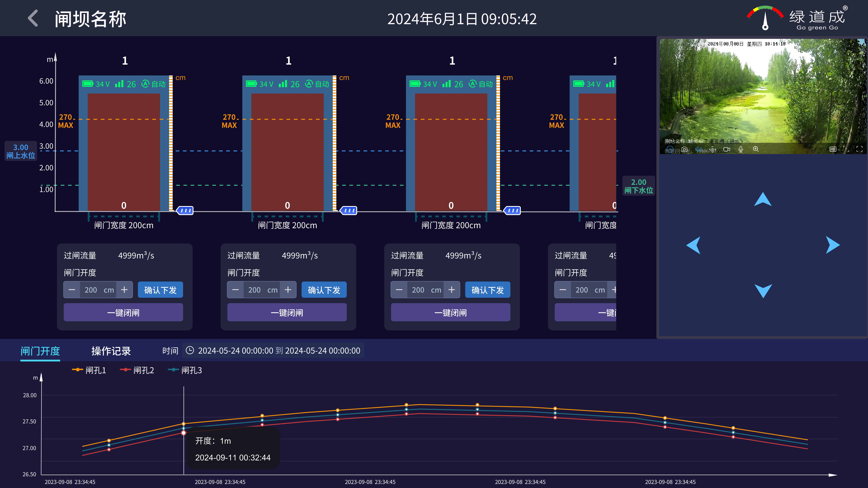
Task: Enable the microphone intercom on camera feed
Action: click(741, 149)
